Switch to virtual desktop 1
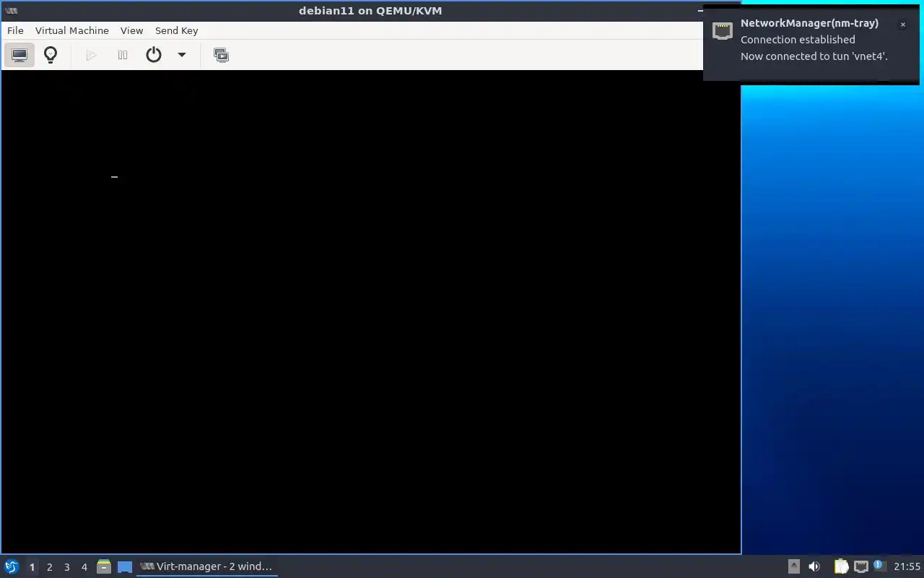This screenshot has height=578, width=924. coord(32,567)
